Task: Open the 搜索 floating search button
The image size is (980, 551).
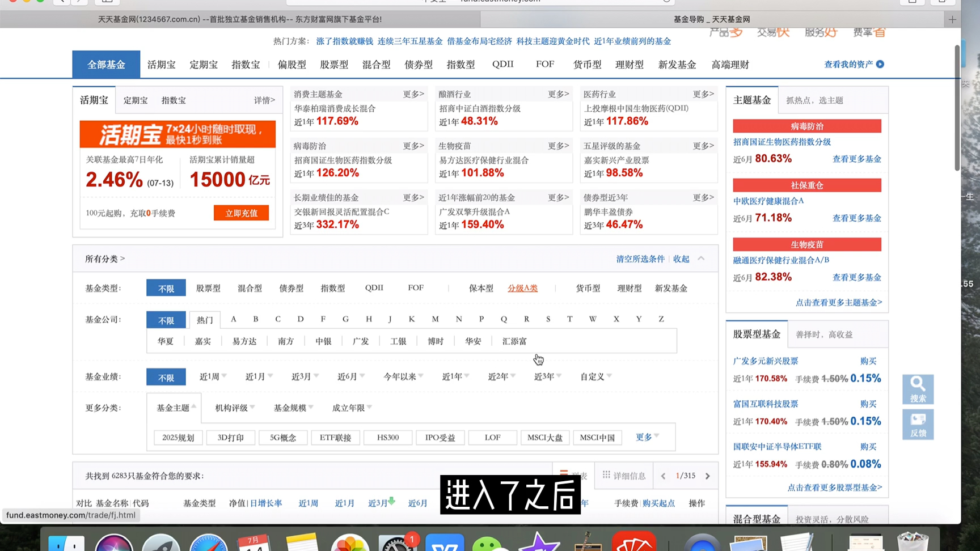Action: (x=918, y=389)
